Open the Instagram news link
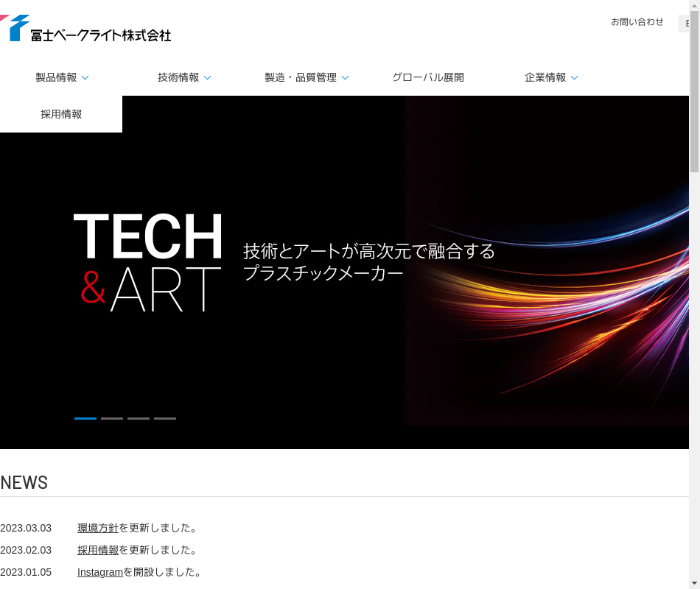Screen dimensions: 700x589 click(x=100, y=572)
